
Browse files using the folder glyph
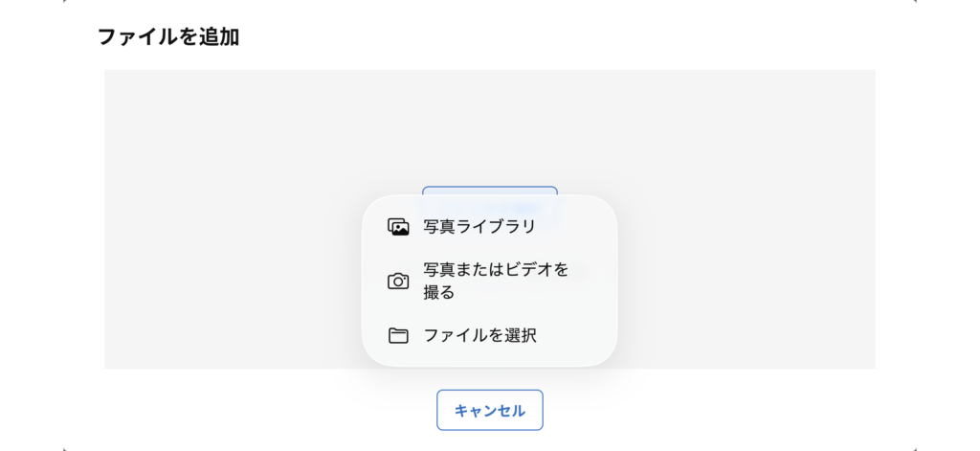(398, 335)
